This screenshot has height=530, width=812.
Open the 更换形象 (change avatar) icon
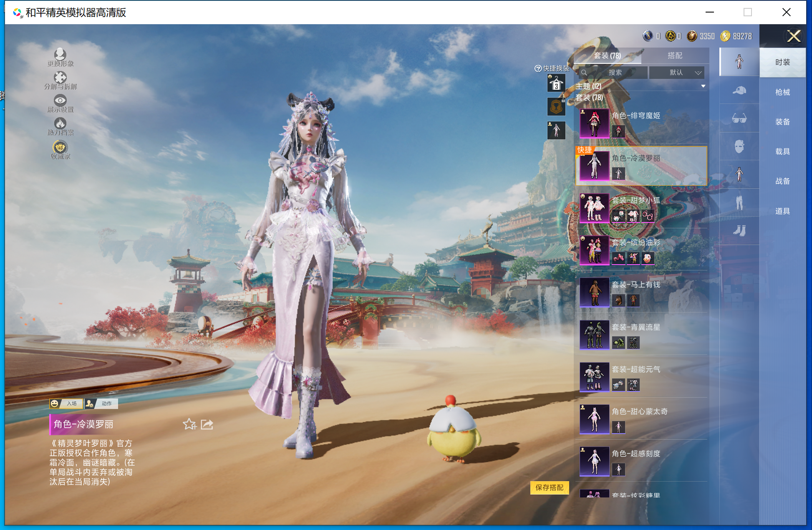click(x=60, y=55)
